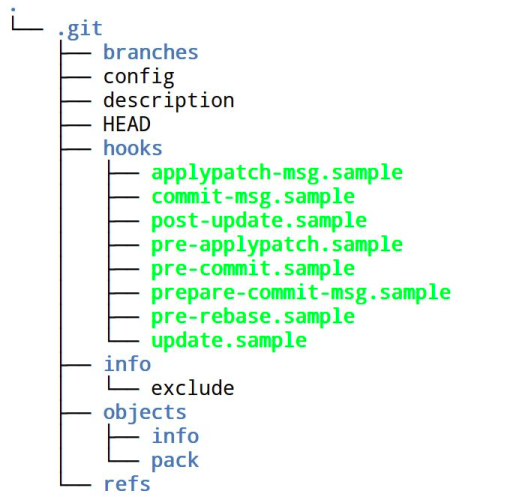
Task: Click update.sample file
Action: [x=229, y=341]
